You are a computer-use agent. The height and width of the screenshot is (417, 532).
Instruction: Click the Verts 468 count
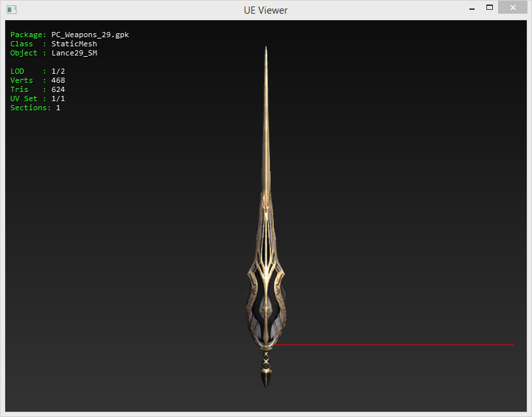coord(58,80)
